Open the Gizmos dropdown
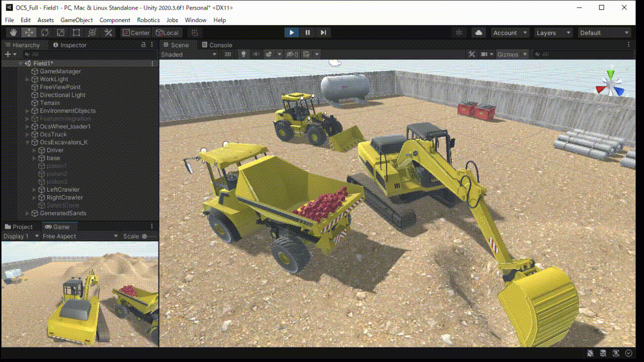Image resolution: width=644 pixels, height=362 pixels. [x=512, y=54]
